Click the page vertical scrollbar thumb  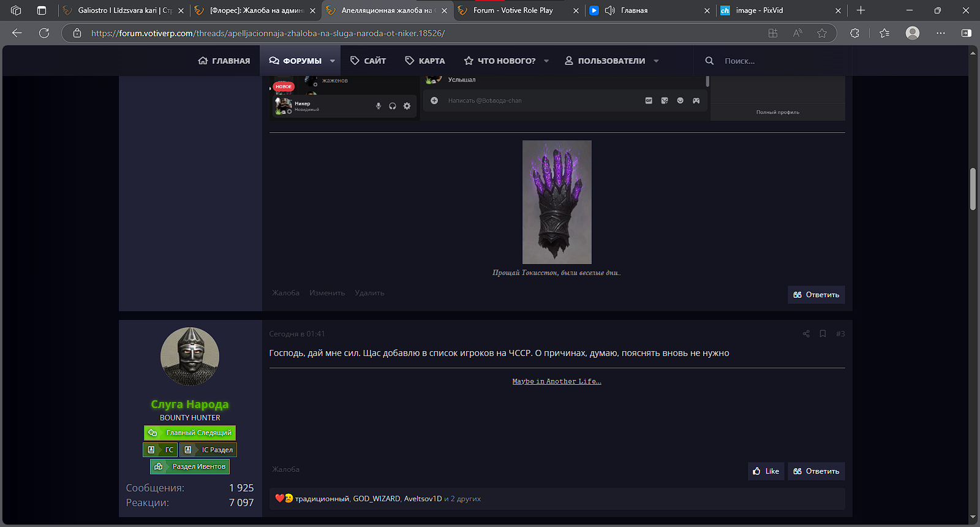(x=973, y=189)
